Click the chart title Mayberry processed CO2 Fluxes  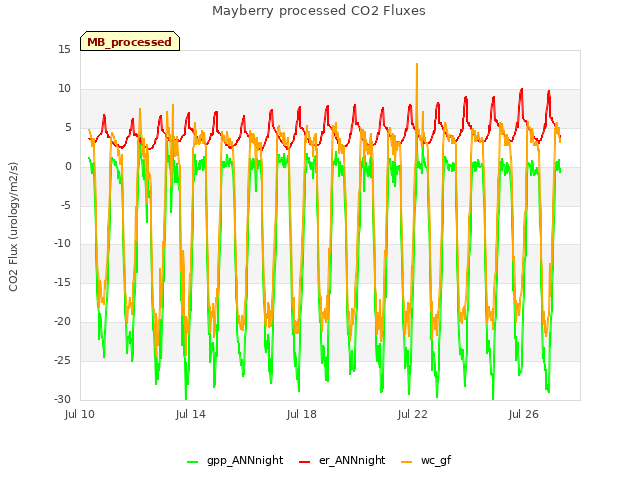(319, 11)
